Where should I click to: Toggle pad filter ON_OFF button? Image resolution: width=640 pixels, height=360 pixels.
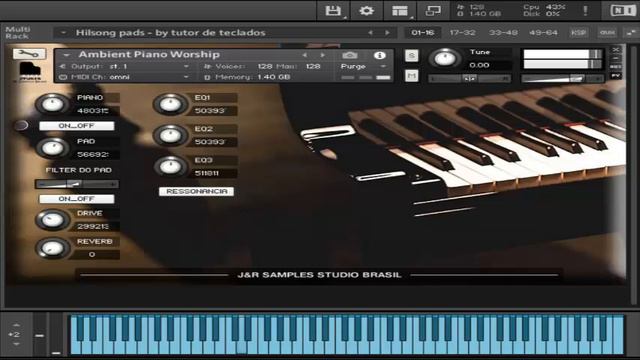(76, 199)
